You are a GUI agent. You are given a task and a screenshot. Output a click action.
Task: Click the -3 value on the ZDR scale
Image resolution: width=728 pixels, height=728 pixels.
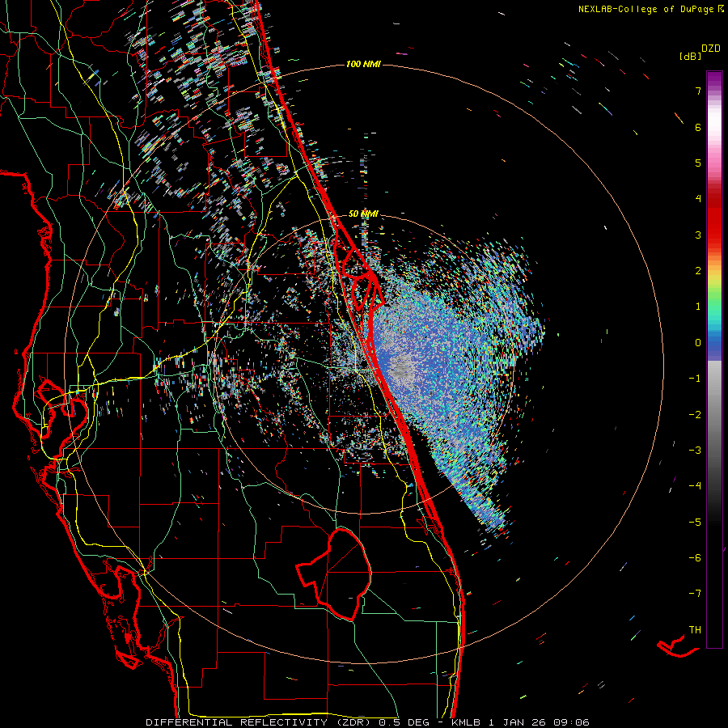(695, 450)
